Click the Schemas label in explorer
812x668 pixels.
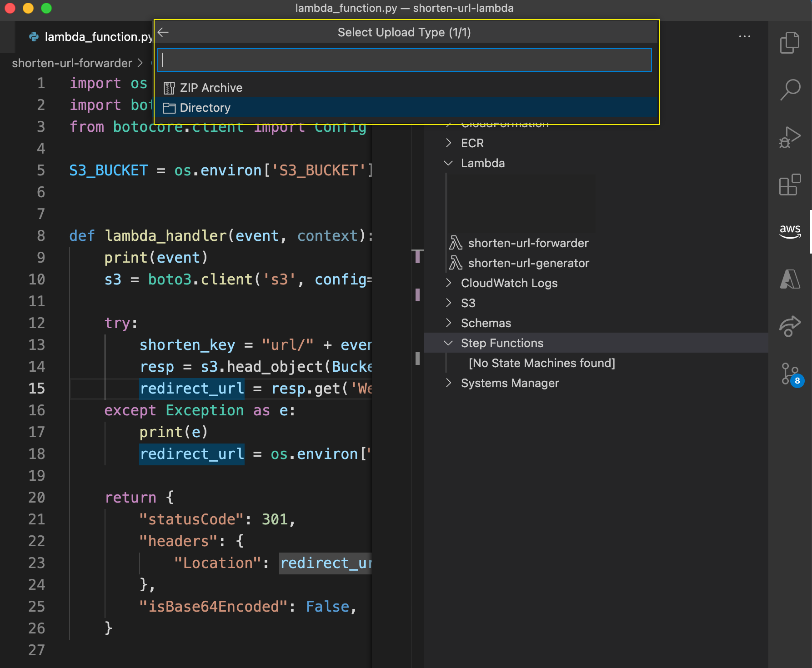pyautogui.click(x=486, y=323)
